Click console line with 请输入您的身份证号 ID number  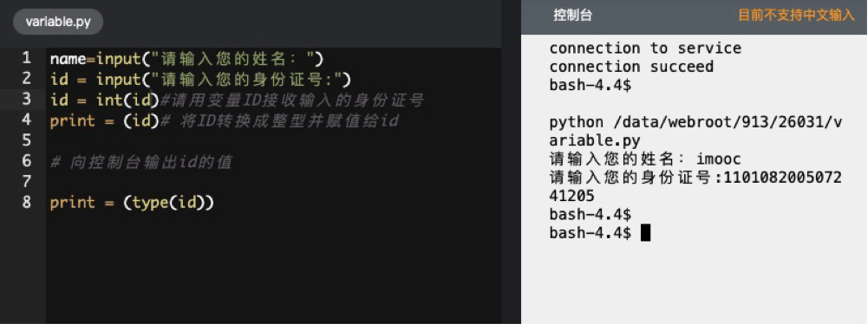(x=695, y=178)
